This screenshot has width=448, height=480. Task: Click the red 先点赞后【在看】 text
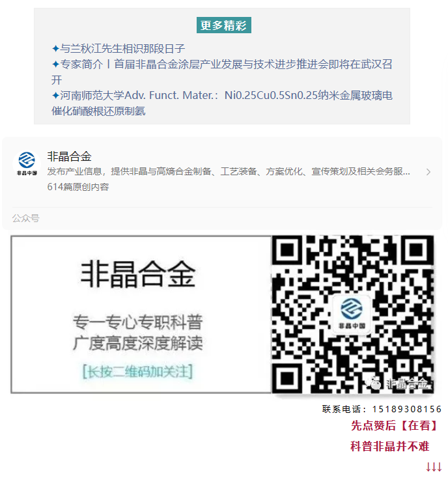coord(395,425)
